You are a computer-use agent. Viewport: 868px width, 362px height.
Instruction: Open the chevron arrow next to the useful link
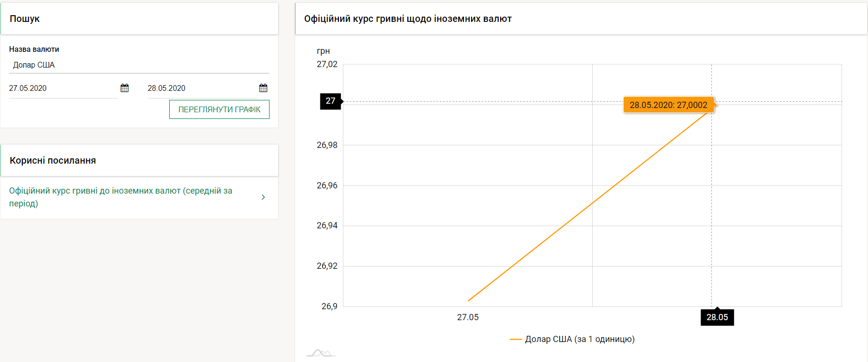pos(263,197)
